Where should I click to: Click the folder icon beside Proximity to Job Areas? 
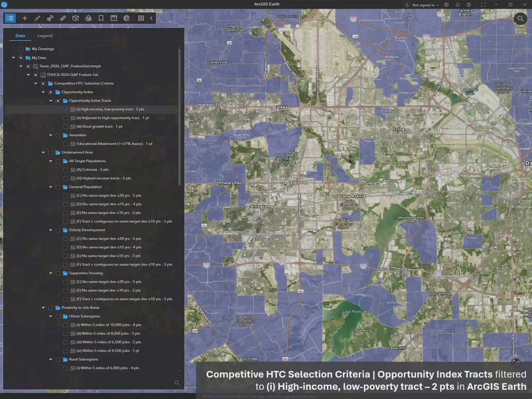coord(58,308)
